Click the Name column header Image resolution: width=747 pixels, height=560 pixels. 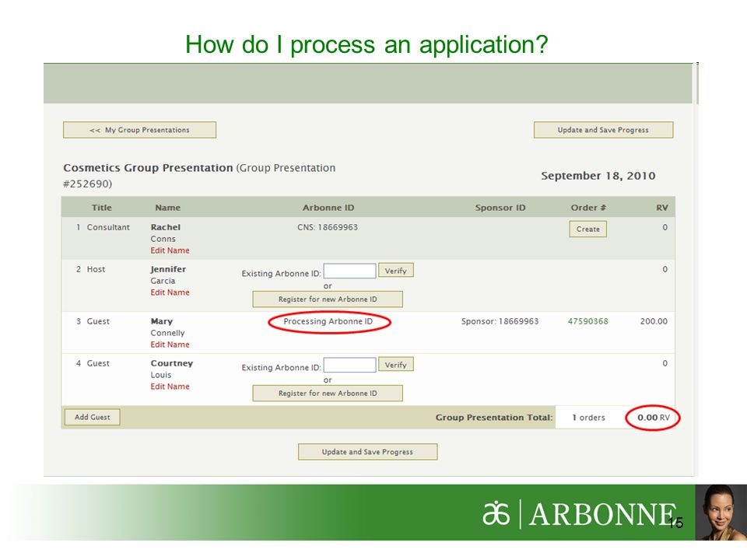[x=168, y=208]
